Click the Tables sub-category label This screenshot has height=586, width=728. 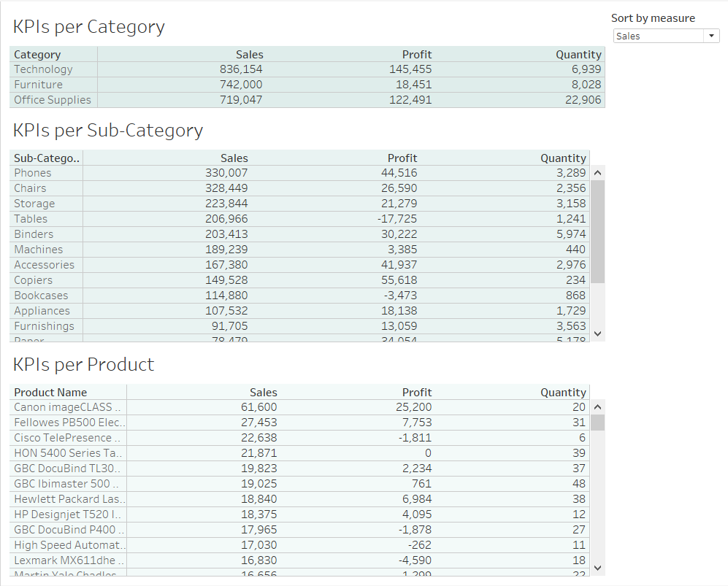(31, 219)
